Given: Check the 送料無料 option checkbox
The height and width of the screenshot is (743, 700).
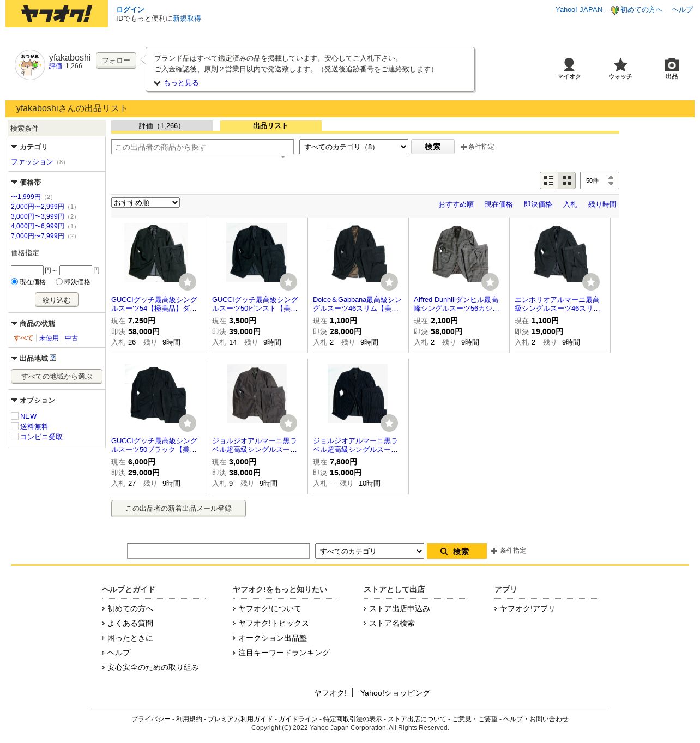Looking at the screenshot, I should click(15, 426).
